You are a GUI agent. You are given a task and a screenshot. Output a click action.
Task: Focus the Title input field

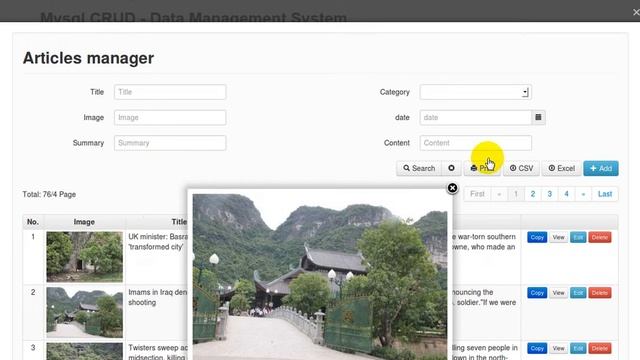coord(170,92)
